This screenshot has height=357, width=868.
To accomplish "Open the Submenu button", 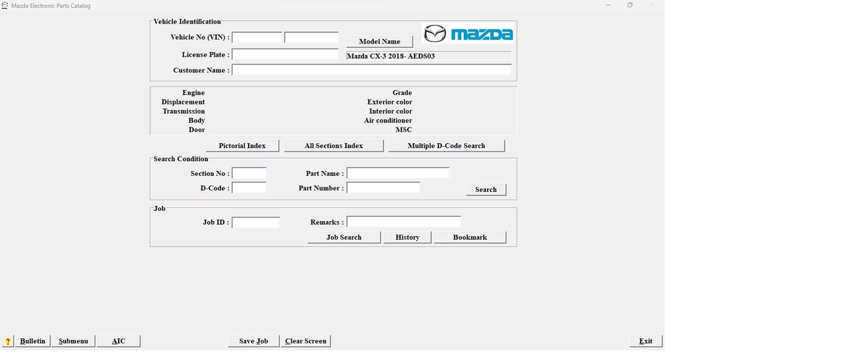I will pos(73,341).
